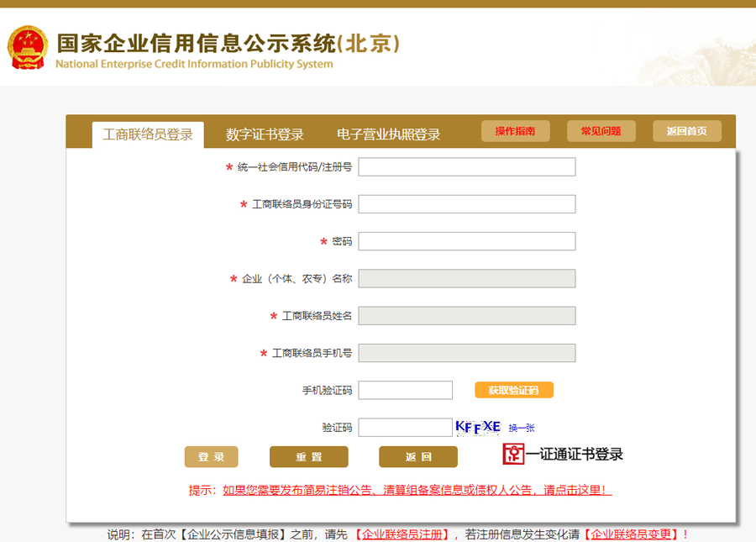Click the 常见问题 FAQ button
Viewport: 756px width, 542px height.
(x=601, y=131)
